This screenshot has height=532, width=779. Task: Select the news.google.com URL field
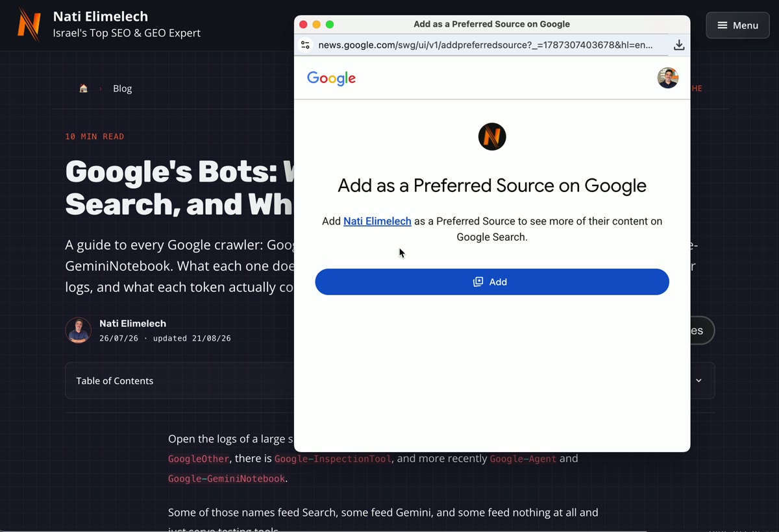486,45
